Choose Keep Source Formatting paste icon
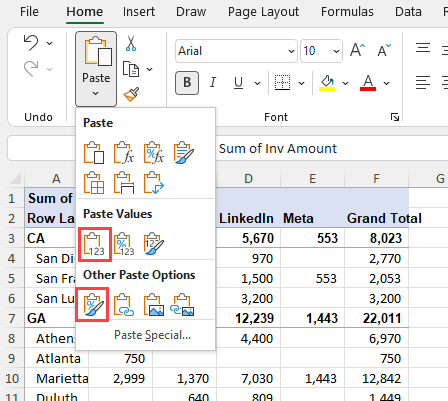448x401 pixels. point(184,153)
